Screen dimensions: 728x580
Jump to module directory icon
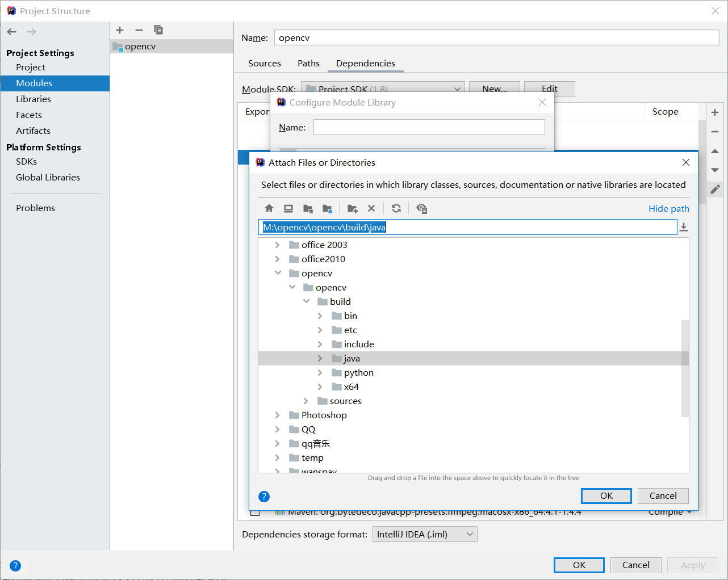(327, 208)
